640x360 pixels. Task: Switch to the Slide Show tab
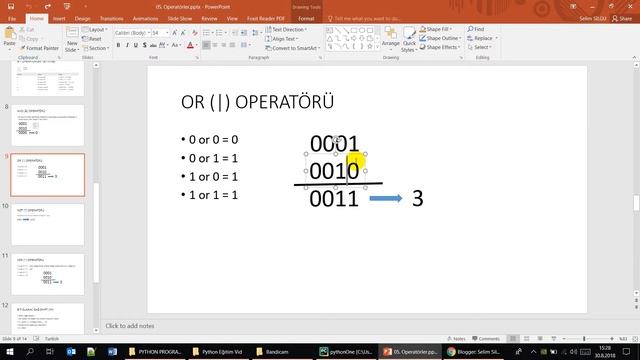click(x=180, y=19)
